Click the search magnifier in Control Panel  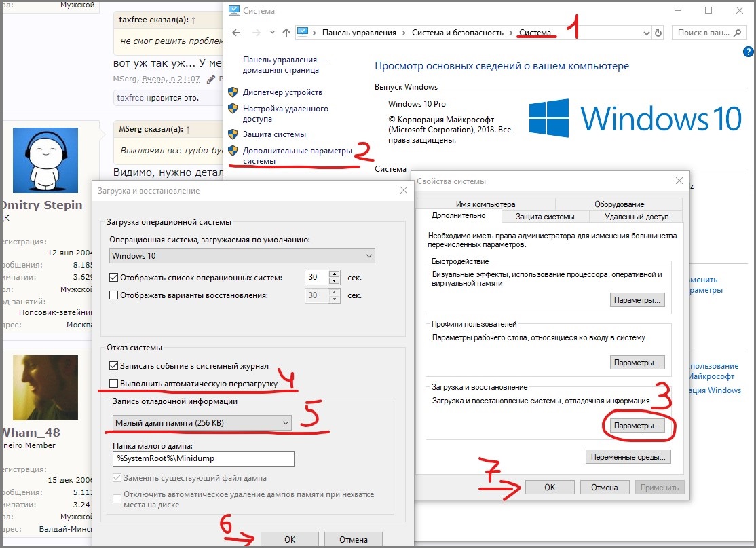tap(737, 33)
